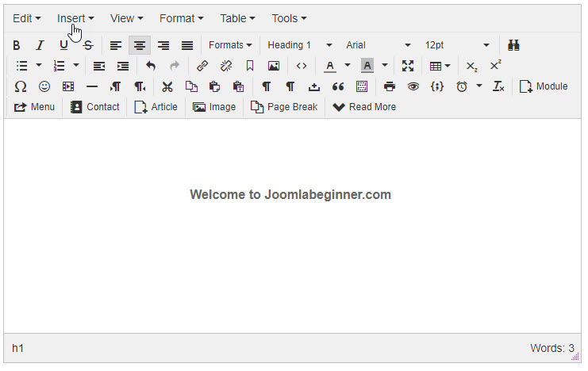The width and height of the screenshot is (588, 371).
Task: Open the Formats dropdown
Action: click(230, 45)
